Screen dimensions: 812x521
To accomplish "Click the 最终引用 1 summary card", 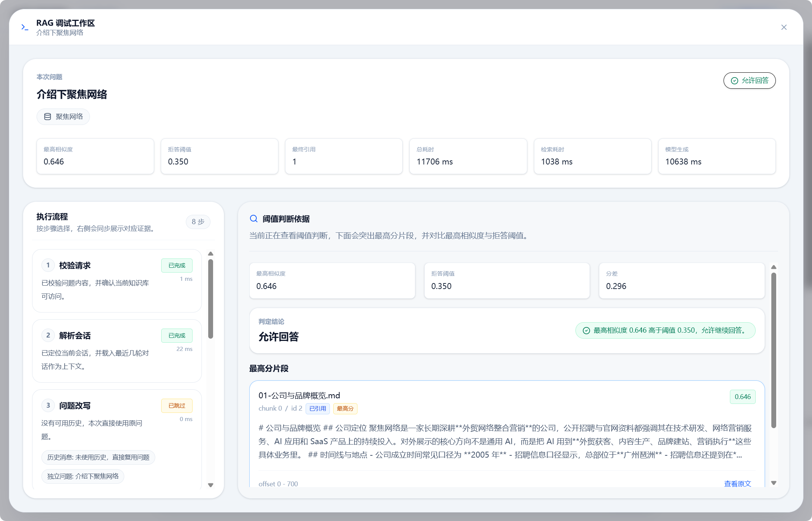I will click(x=344, y=156).
